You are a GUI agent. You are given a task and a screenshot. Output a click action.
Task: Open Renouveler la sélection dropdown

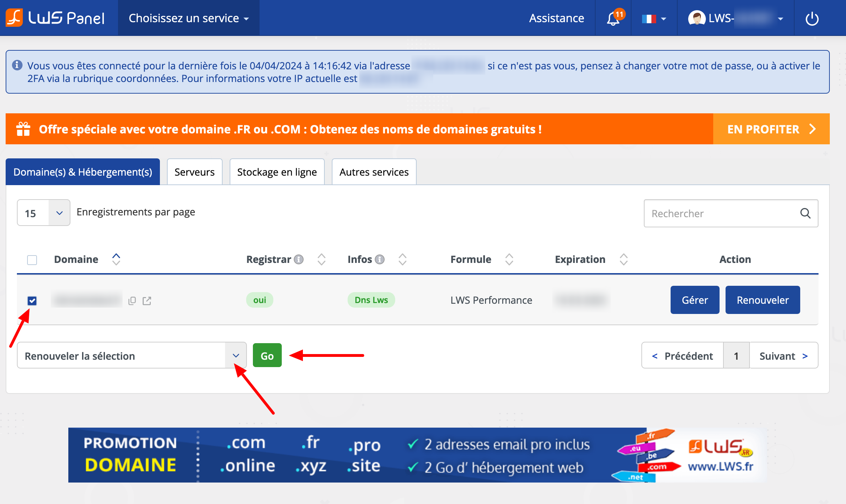pyautogui.click(x=132, y=355)
